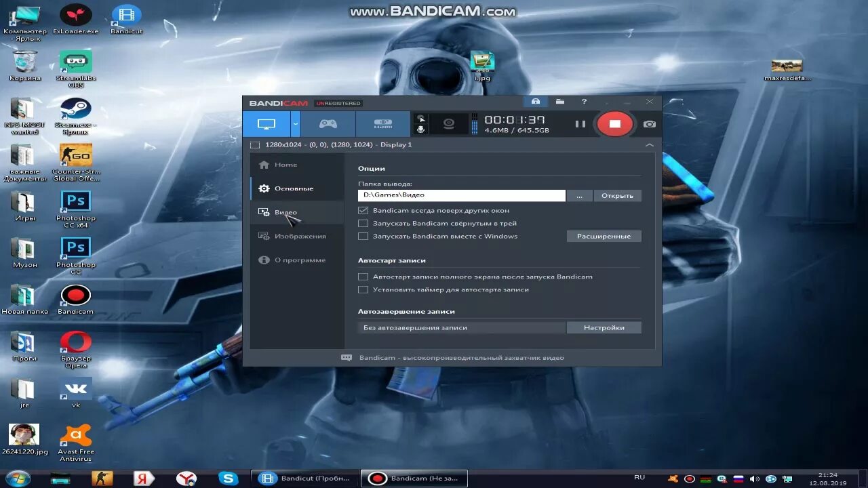Uncheck Bandicam always on top

363,210
